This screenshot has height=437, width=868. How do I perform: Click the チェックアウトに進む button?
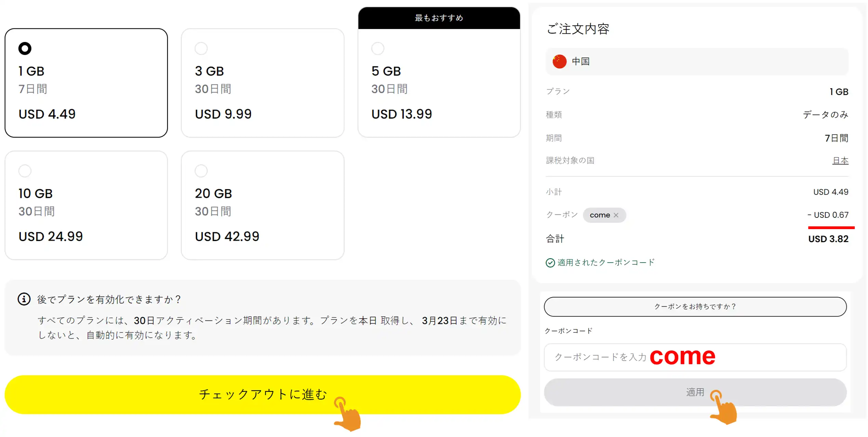pyautogui.click(x=263, y=395)
